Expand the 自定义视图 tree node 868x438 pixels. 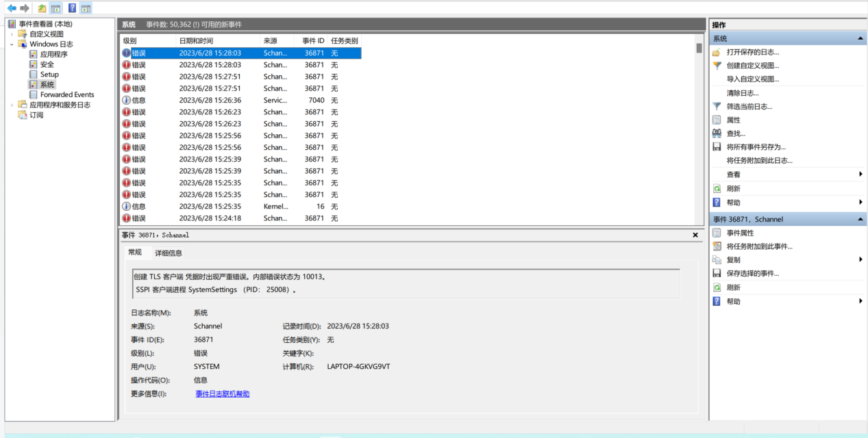coord(12,34)
